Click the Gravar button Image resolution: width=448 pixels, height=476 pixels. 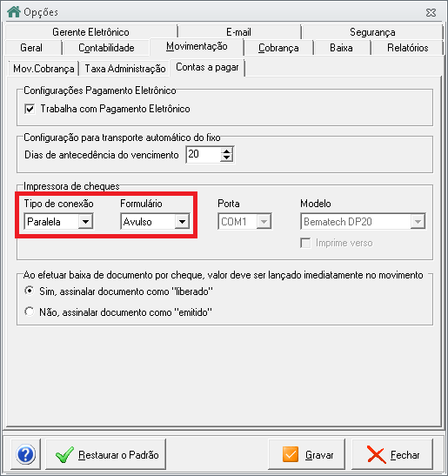point(307,454)
